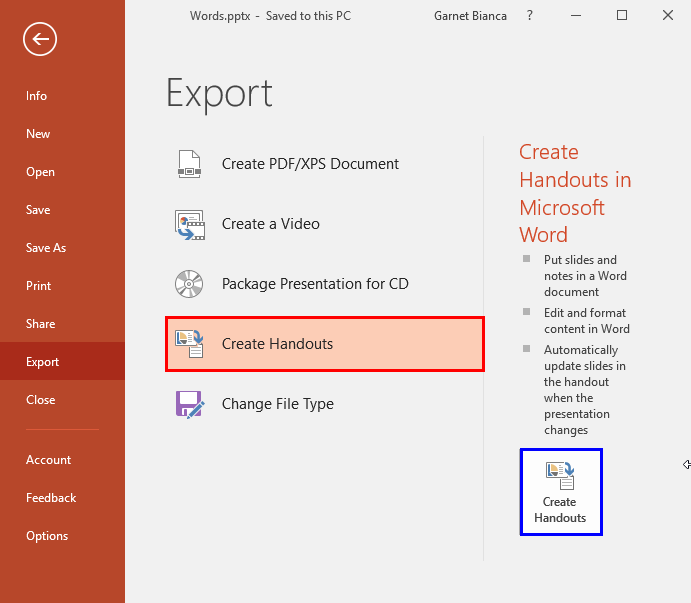
Task: Go to New in the backstage menu
Action: coord(38,134)
